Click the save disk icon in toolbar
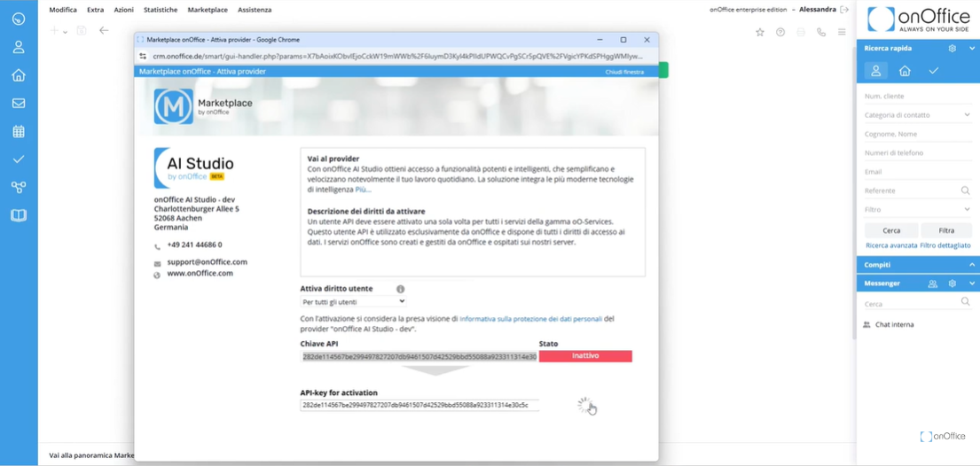 82,31
